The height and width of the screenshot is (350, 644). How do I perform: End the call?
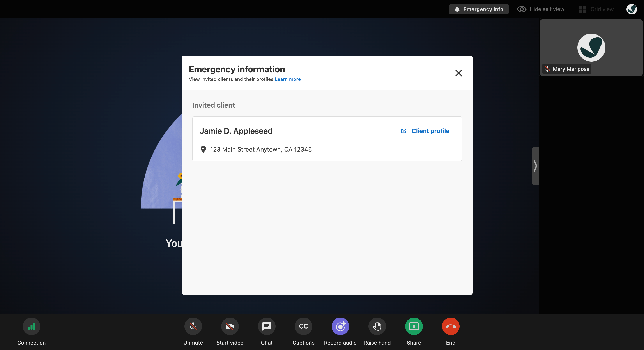451,326
